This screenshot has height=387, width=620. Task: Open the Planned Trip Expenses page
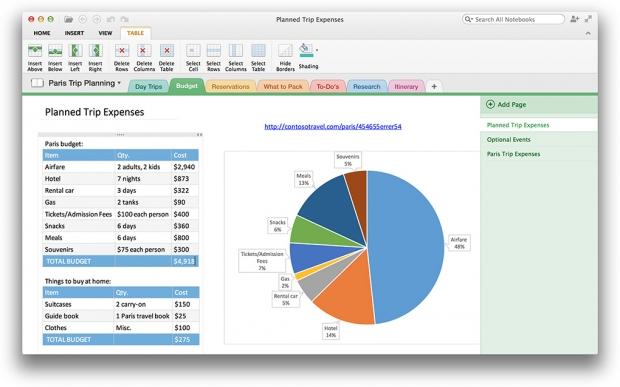pos(539,125)
